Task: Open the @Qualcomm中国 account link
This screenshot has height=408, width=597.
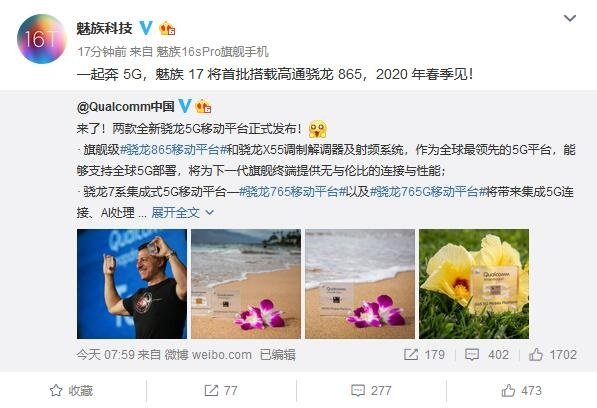Action: [x=126, y=107]
